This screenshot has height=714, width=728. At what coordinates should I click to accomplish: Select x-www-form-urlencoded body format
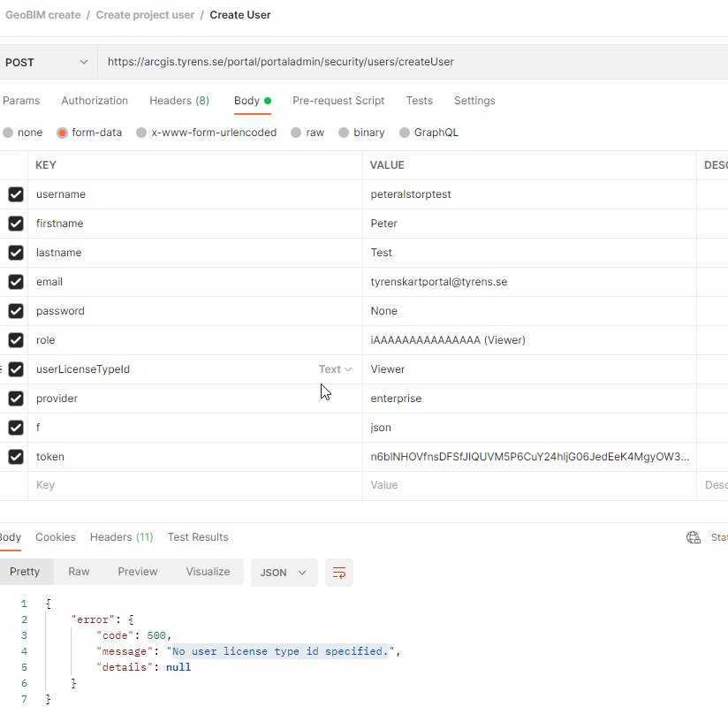click(x=207, y=131)
